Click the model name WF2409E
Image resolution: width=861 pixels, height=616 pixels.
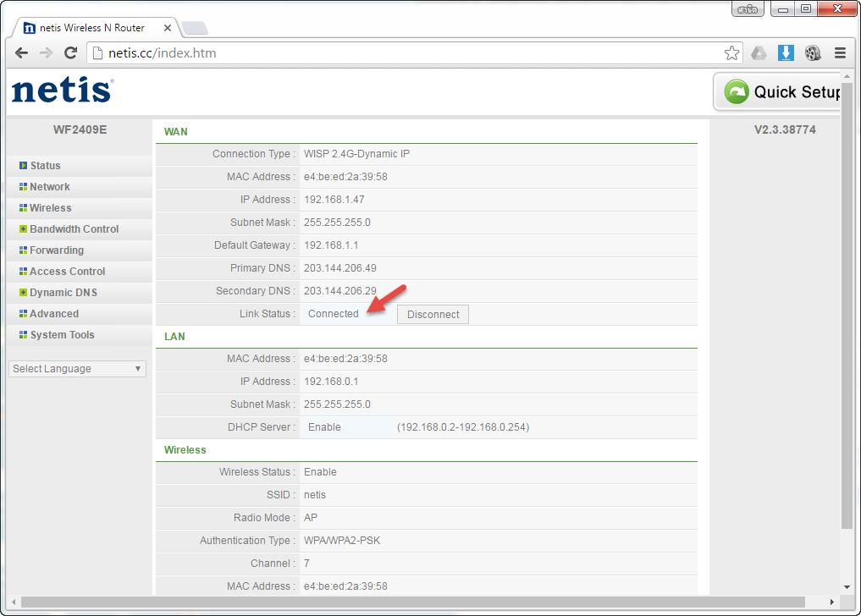[x=80, y=130]
